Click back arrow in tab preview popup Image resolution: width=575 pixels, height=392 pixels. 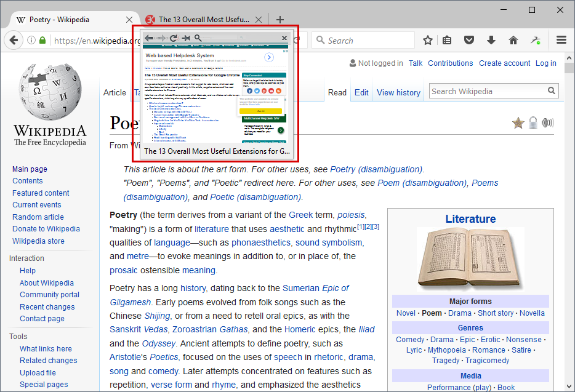[x=149, y=38]
